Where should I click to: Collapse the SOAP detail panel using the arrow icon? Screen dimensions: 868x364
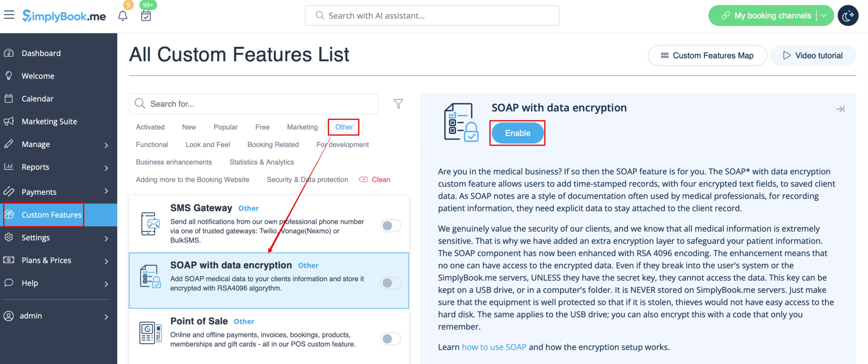pyautogui.click(x=840, y=109)
